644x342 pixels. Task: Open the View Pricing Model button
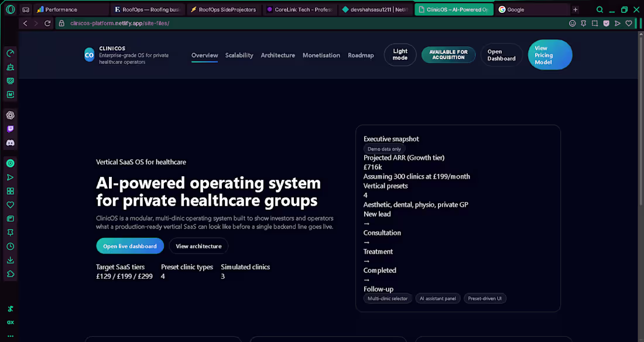pyautogui.click(x=549, y=54)
